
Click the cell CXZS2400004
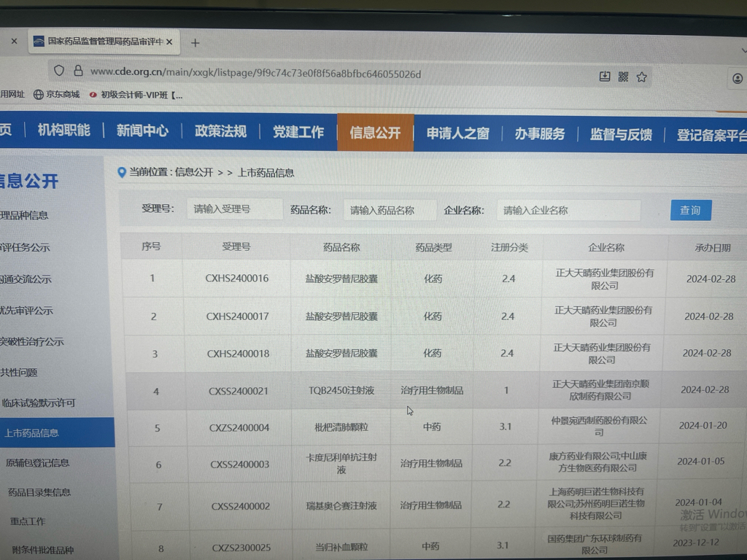(x=239, y=427)
